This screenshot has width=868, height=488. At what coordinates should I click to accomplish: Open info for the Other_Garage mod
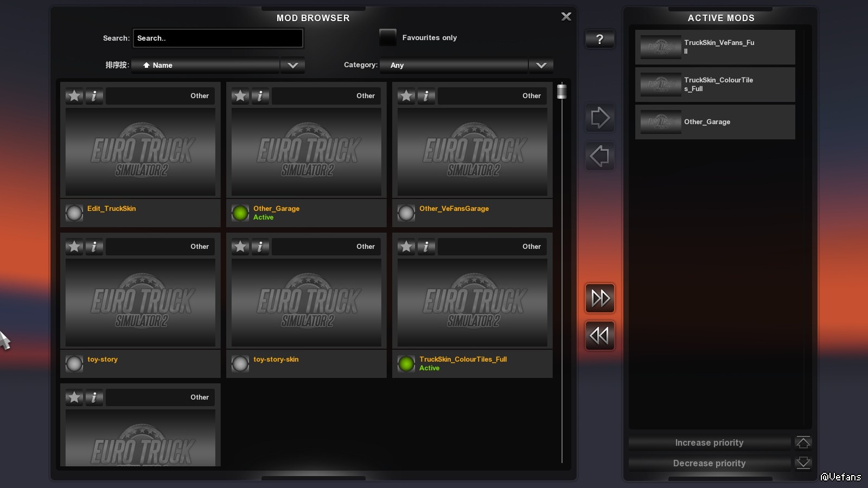260,96
